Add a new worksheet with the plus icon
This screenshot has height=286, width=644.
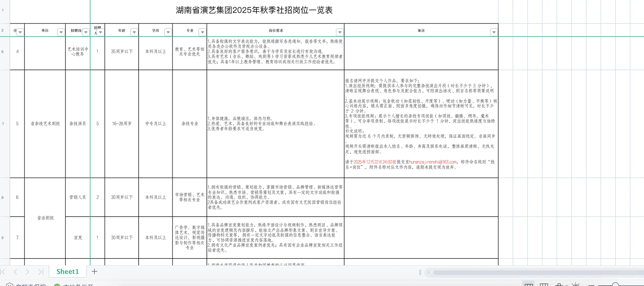coord(94,272)
